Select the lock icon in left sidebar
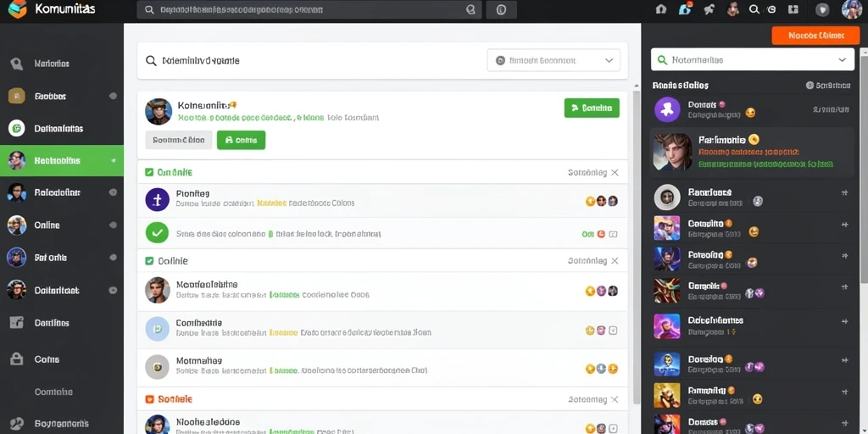 pyautogui.click(x=17, y=359)
